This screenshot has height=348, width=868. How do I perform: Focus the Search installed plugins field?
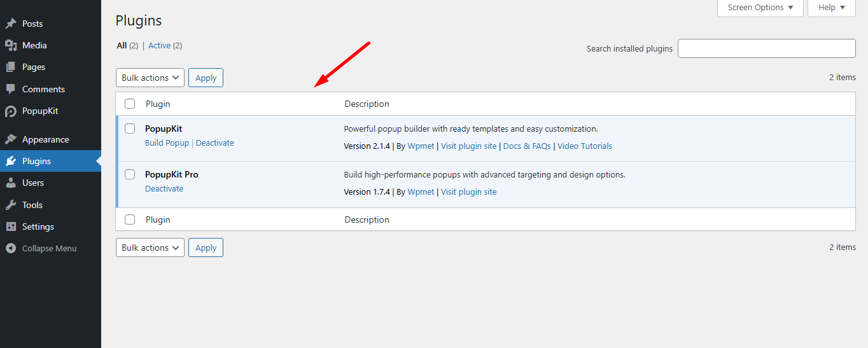[767, 48]
